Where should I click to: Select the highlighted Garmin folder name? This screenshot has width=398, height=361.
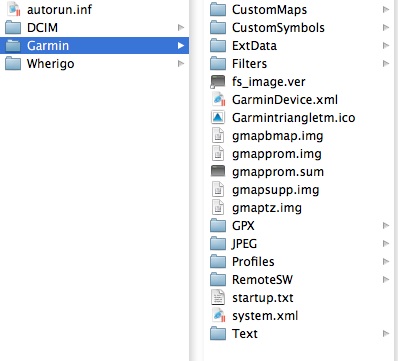coord(48,45)
